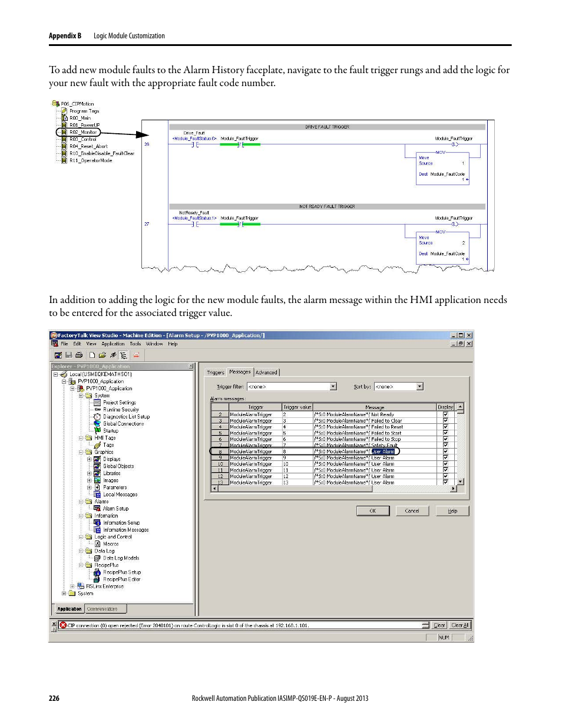Expand the Displays node

click(89, 459)
